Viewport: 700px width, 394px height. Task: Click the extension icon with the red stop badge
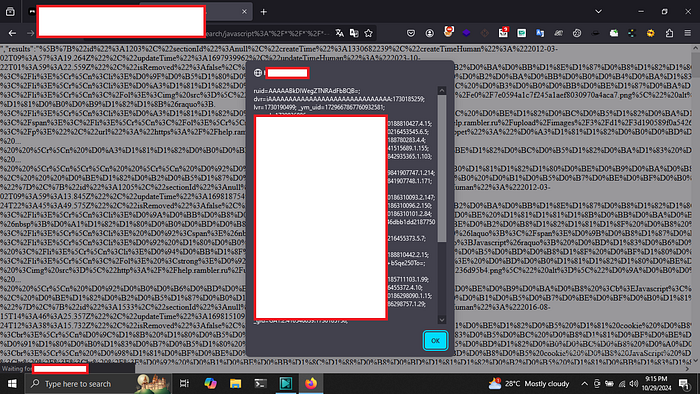448,32
